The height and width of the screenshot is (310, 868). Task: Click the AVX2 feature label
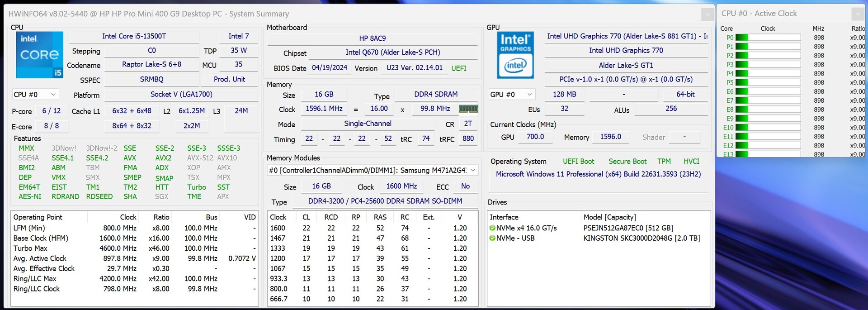(x=163, y=158)
